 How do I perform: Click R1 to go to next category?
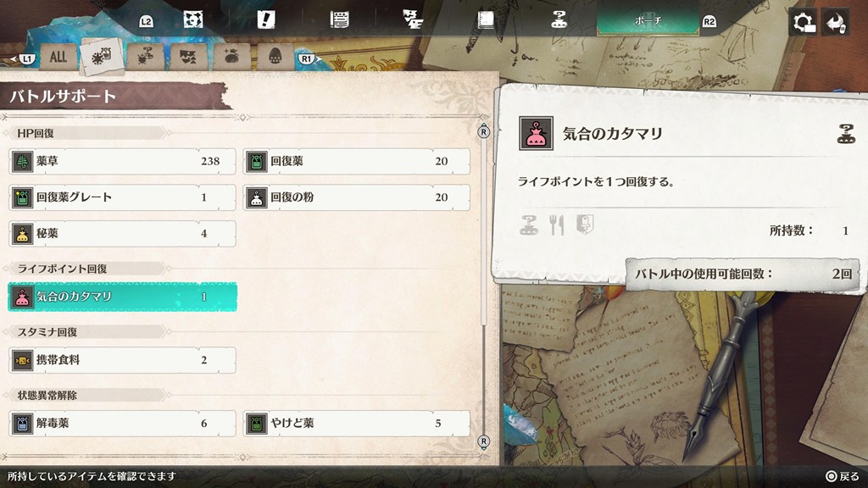click(x=308, y=58)
